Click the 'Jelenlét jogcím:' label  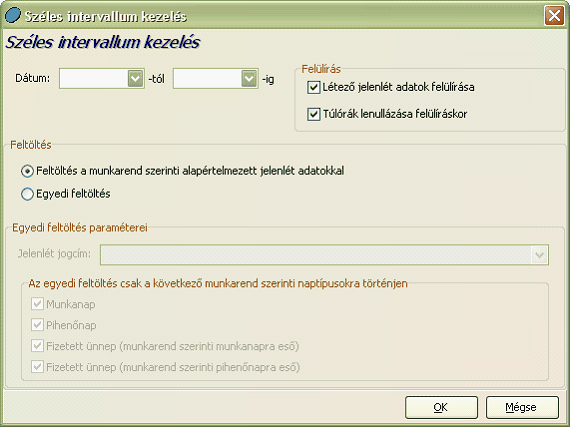click(x=54, y=254)
